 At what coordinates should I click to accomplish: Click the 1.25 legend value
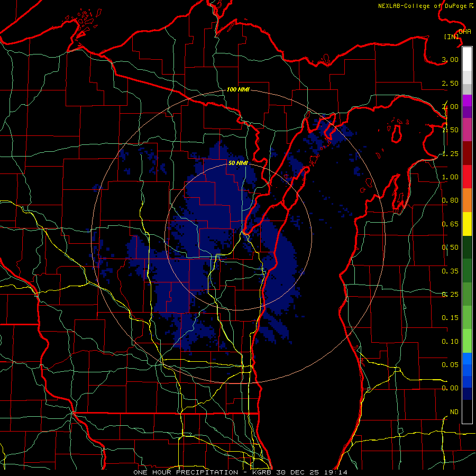pos(450,153)
